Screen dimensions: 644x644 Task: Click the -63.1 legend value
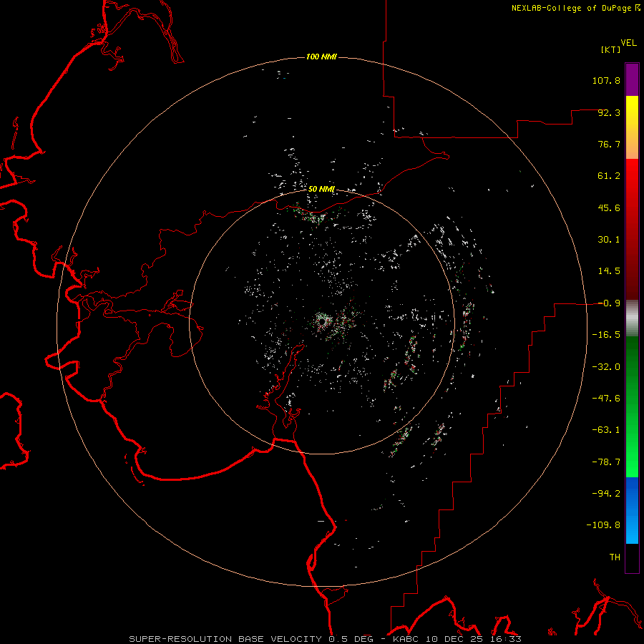tap(606, 430)
